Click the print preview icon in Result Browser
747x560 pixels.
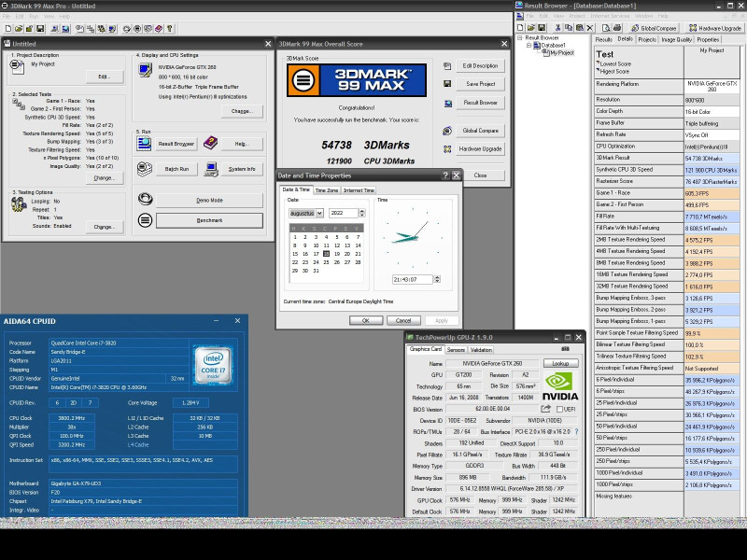(606, 28)
